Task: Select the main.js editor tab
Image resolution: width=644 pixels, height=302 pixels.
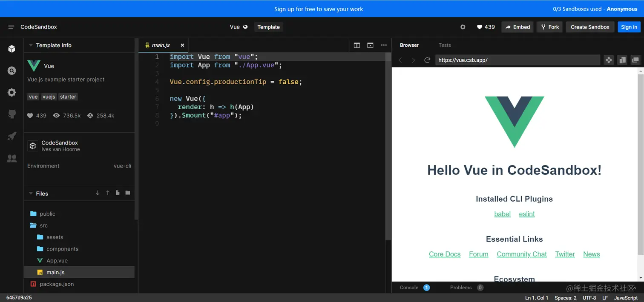Action: pos(164,45)
